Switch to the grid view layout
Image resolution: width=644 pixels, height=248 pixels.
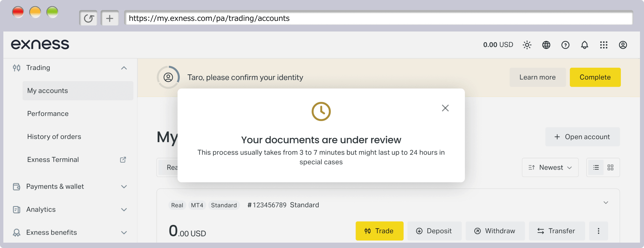tap(610, 167)
